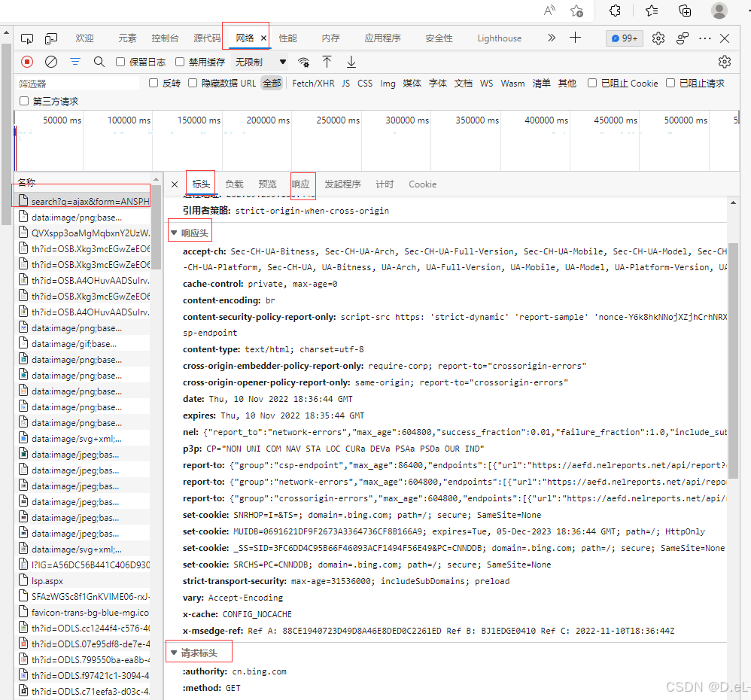
Task: Filter requests by CSS
Action: (x=365, y=84)
